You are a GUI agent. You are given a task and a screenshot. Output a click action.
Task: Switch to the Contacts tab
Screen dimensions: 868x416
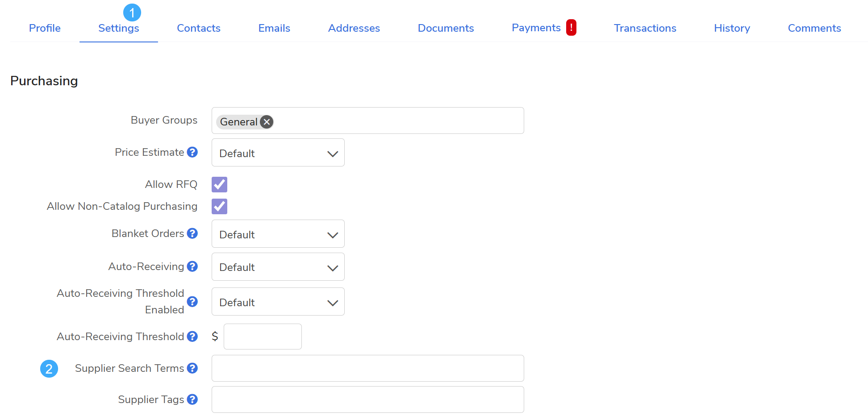[x=199, y=28]
